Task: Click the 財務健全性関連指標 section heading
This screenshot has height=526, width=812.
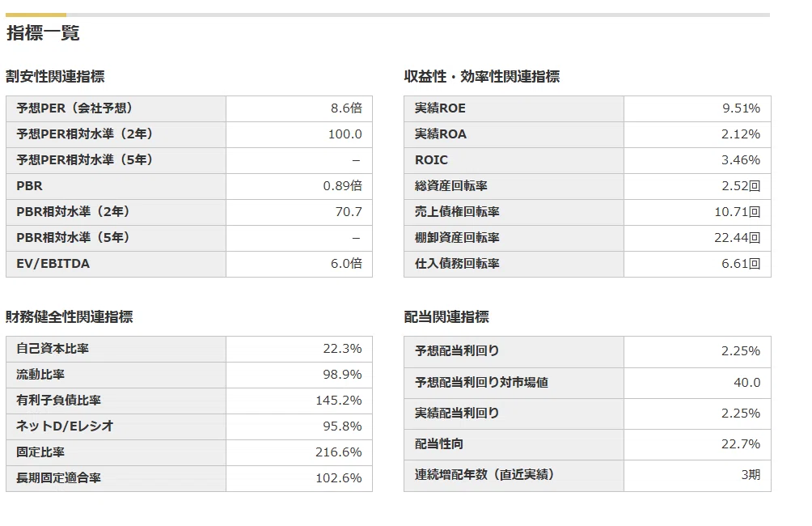Action: 70,317
